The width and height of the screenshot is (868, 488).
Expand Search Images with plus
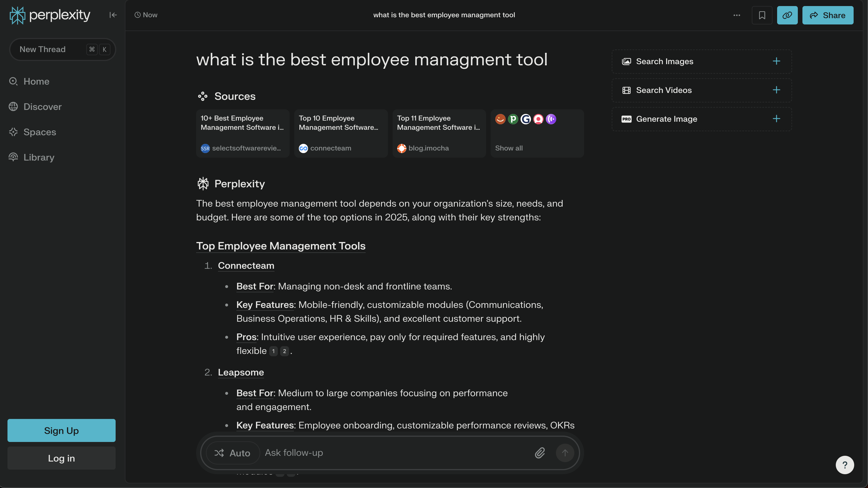(776, 61)
